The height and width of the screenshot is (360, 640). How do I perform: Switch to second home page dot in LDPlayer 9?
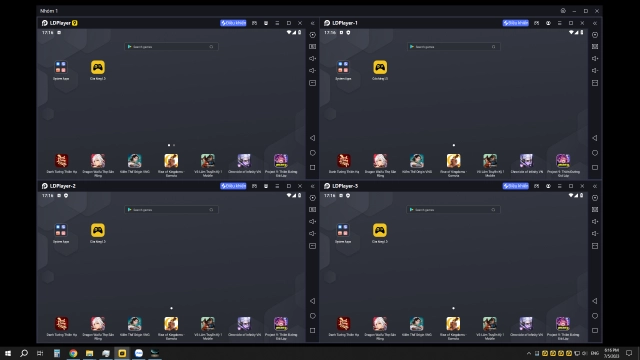pyautogui.click(x=174, y=145)
